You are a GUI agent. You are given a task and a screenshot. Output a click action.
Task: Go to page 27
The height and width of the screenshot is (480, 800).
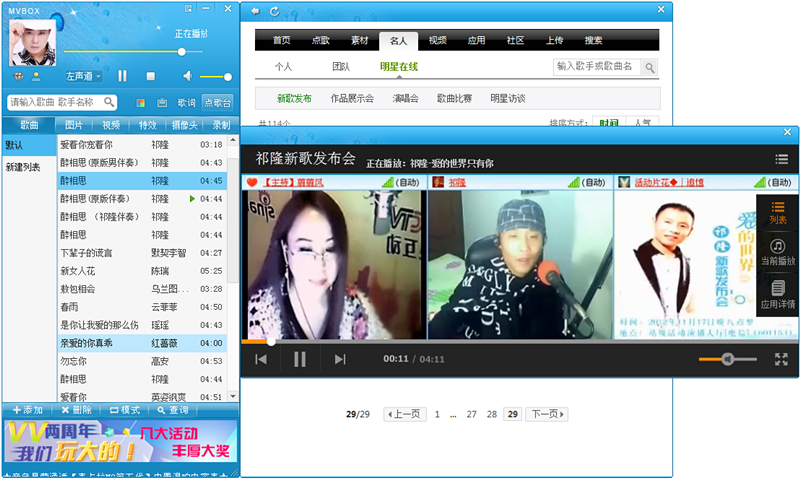[x=471, y=414]
